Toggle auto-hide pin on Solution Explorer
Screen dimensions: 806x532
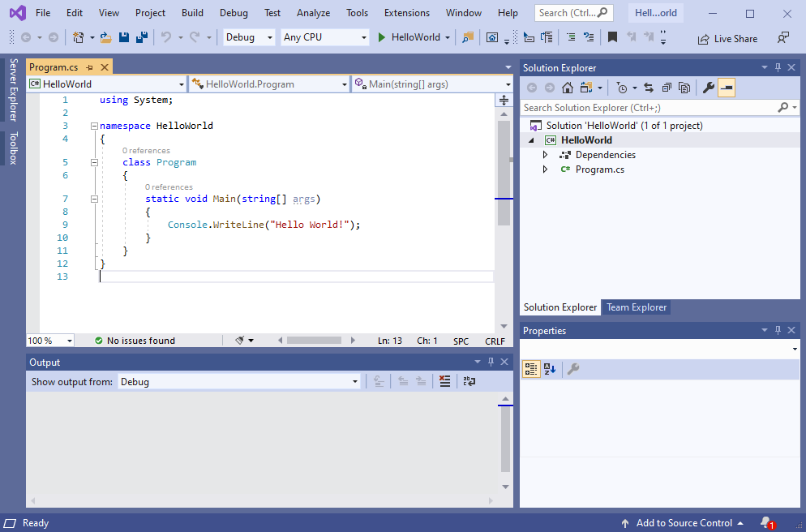click(x=778, y=67)
